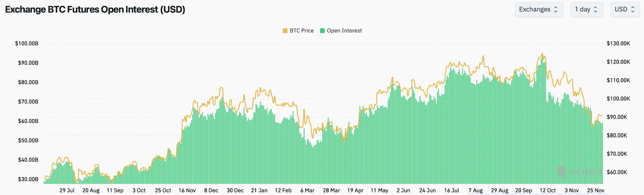
Task: Click the yellow BTC Price legend square
Action: pyautogui.click(x=285, y=31)
